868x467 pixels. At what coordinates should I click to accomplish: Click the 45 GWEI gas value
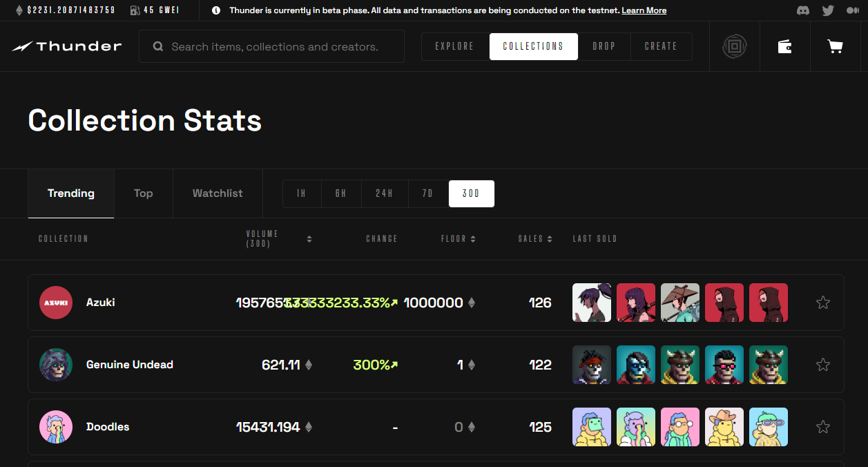click(x=162, y=10)
